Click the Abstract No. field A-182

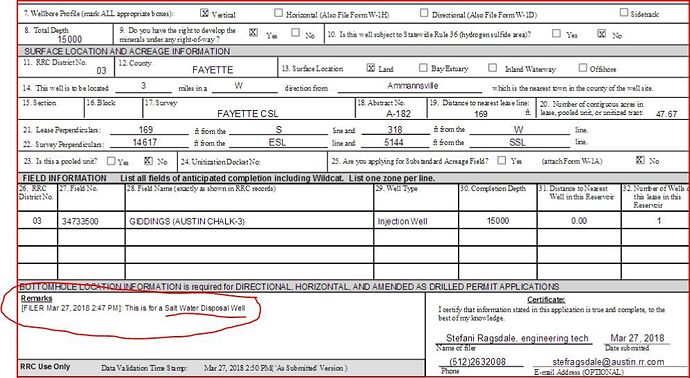point(391,108)
